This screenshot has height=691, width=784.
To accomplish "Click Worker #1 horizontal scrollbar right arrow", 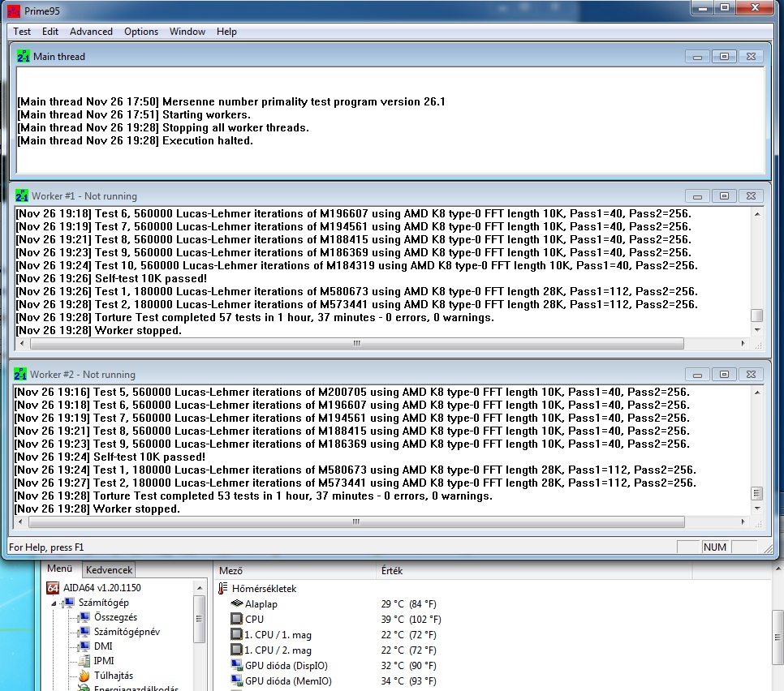I will tap(743, 343).
